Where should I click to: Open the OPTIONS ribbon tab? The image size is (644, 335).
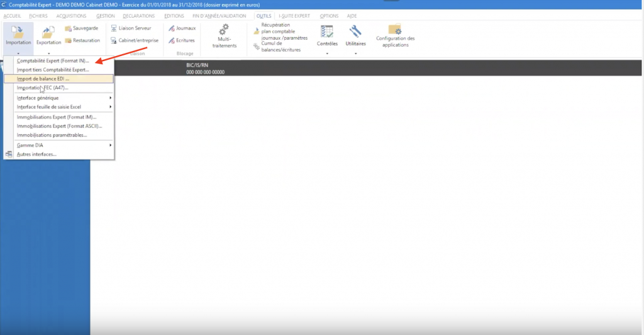pos(329,16)
